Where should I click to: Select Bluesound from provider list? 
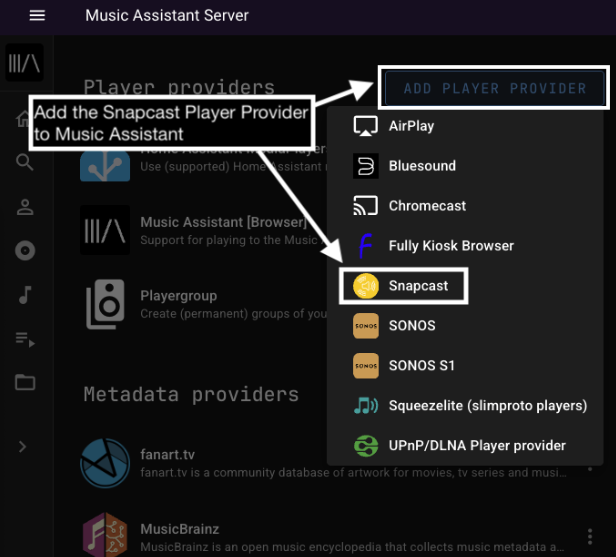pos(465,166)
